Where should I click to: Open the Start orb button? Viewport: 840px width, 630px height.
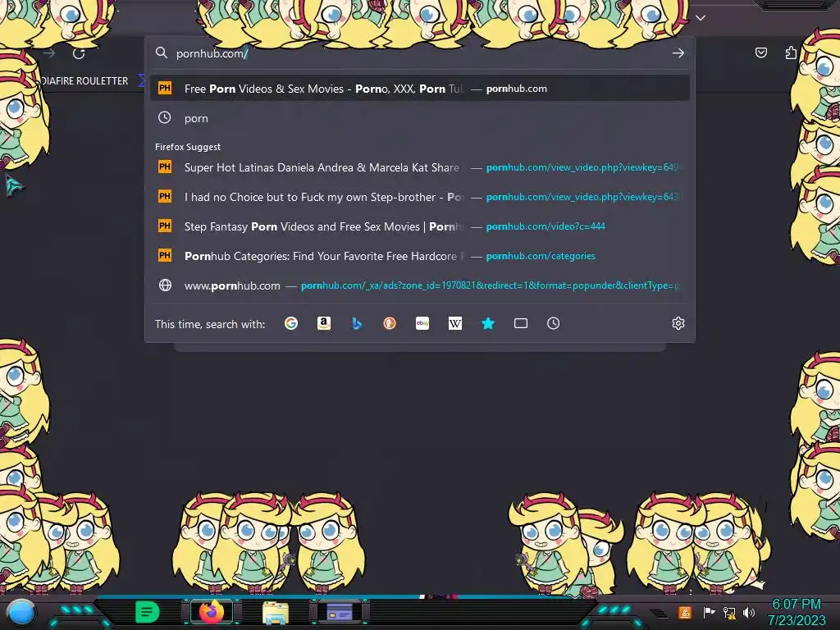21,613
